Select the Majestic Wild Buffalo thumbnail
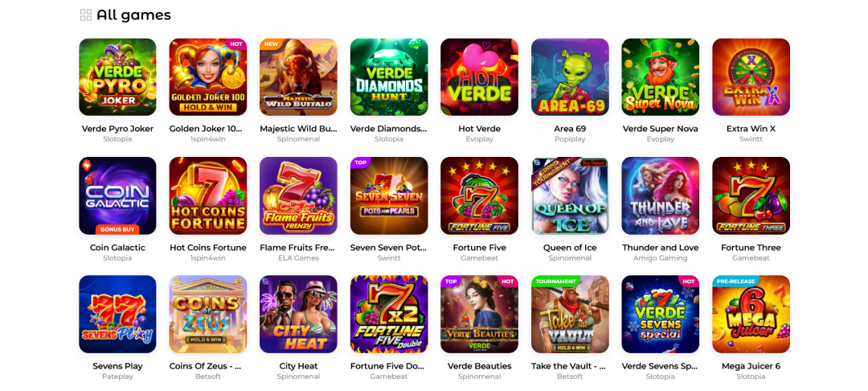Screen dimensions: 868x391 pos(298,77)
